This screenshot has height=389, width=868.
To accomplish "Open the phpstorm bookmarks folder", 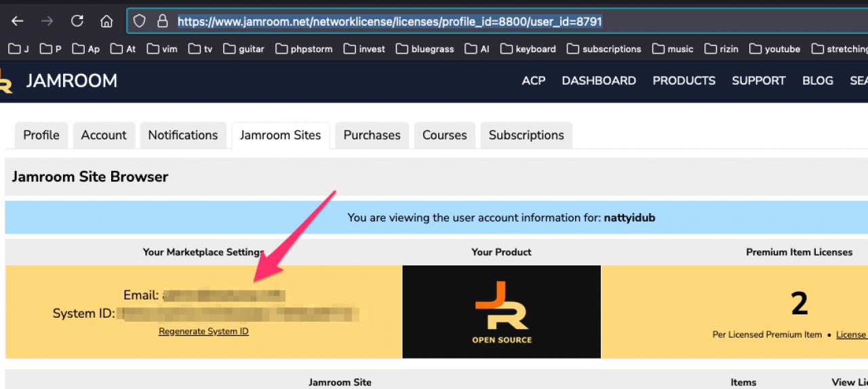I will click(x=304, y=49).
